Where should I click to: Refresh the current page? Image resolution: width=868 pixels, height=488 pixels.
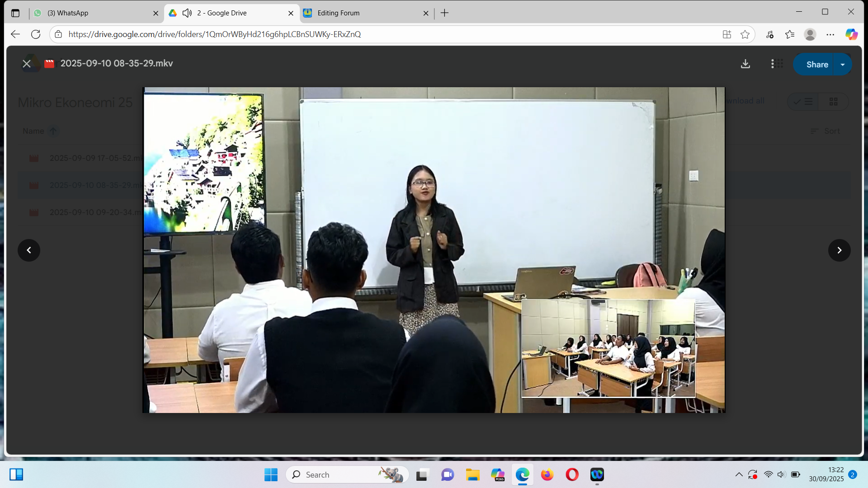[36, 34]
